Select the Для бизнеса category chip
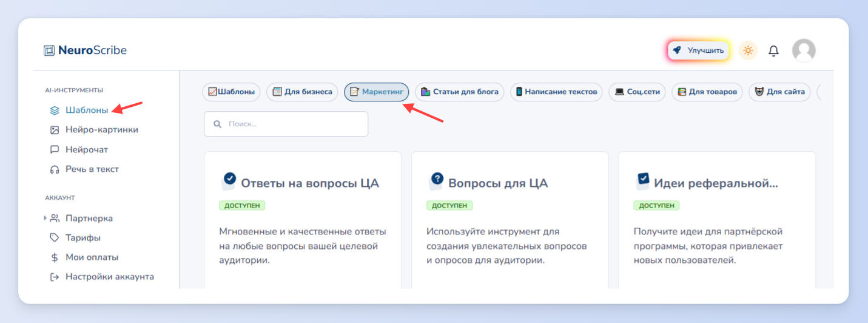Screen dimensions: 868x323 [302, 92]
